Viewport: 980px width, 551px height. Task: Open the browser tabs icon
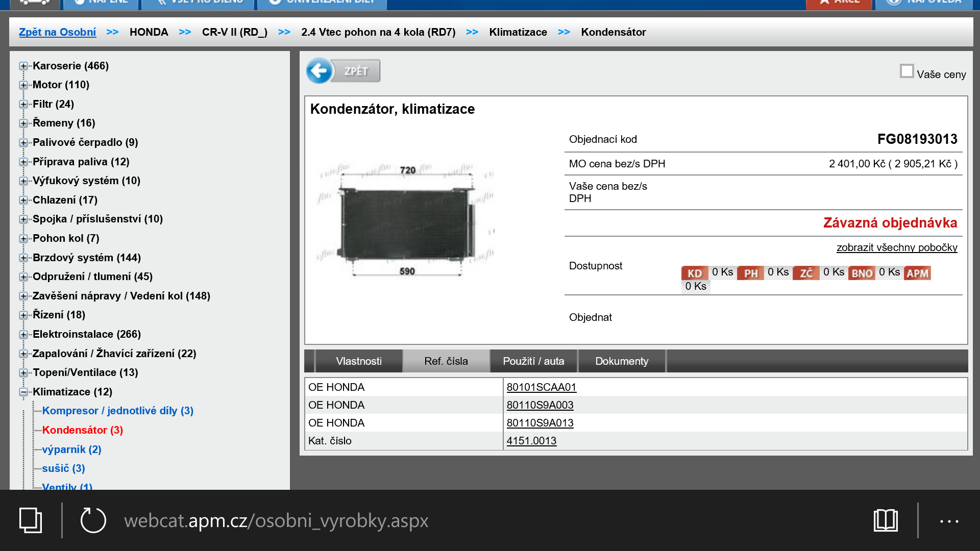(31, 520)
